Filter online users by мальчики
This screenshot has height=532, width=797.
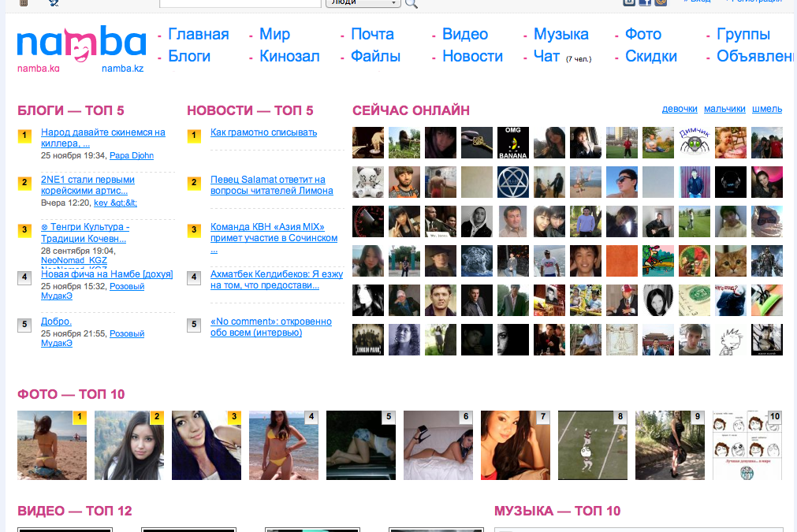click(724, 109)
